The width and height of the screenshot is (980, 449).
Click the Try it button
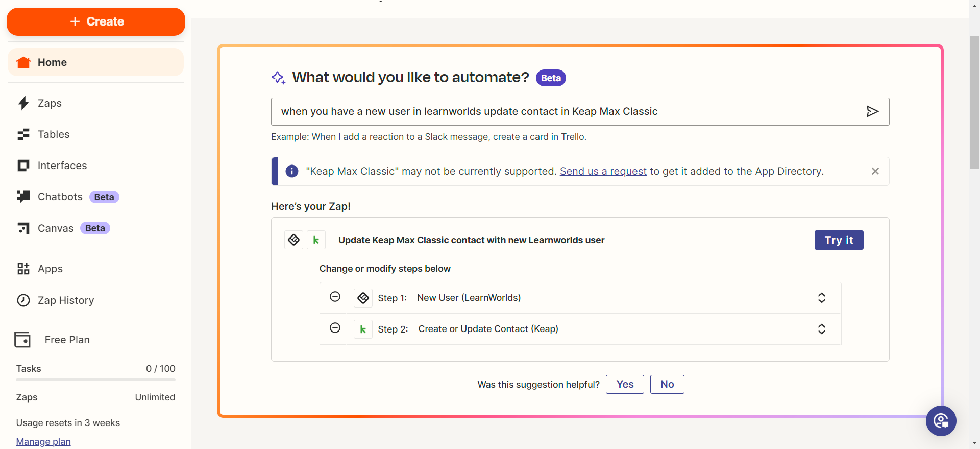click(839, 240)
